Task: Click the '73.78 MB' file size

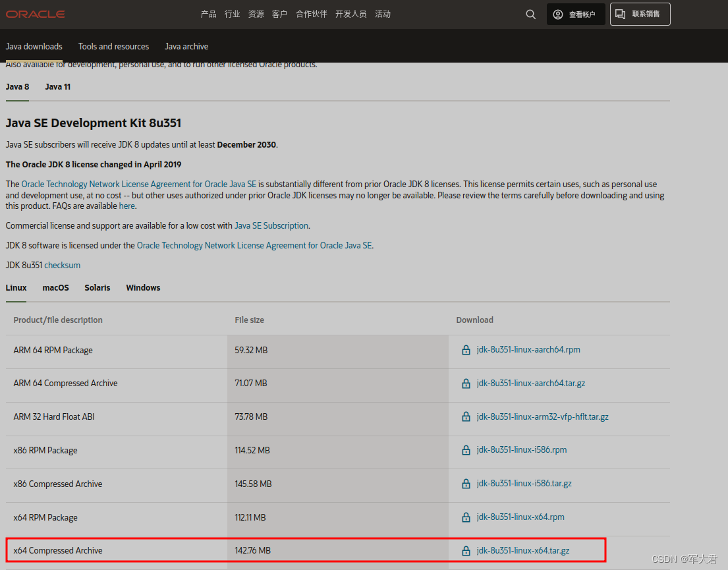Action: point(251,416)
